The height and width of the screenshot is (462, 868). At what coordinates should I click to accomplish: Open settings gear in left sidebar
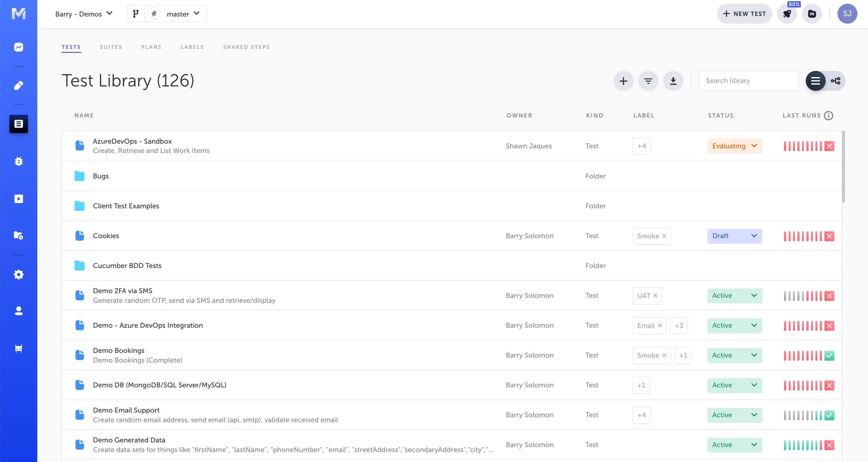click(19, 275)
